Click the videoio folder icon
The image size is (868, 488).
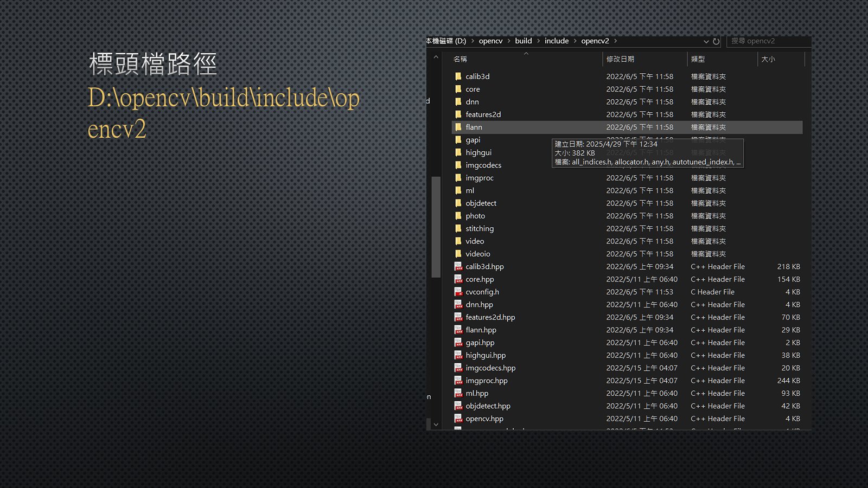click(458, 254)
